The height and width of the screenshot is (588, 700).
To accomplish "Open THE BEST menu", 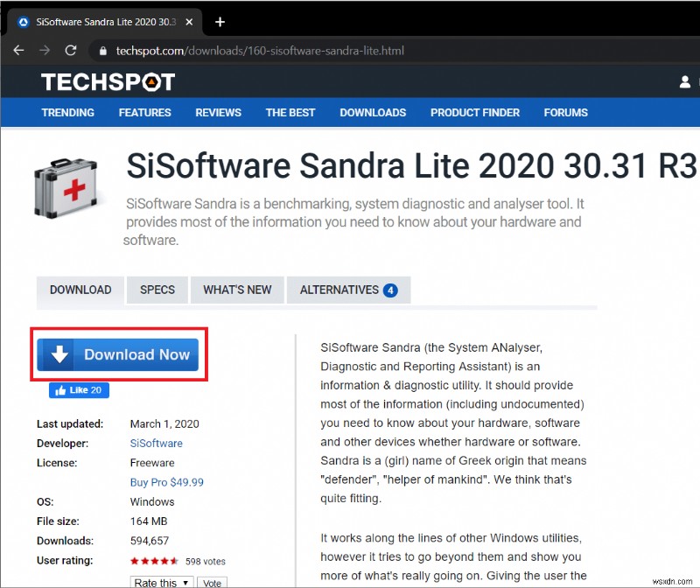I will (x=290, y=113).
